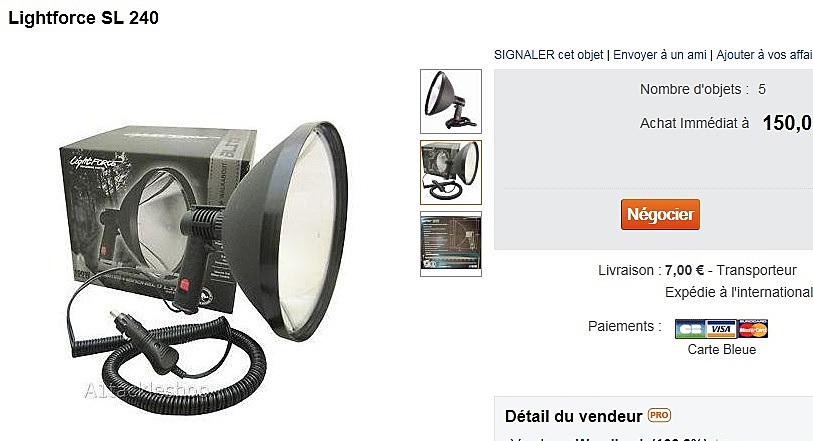Click the MasterCard payment icon
This screenshot has width=813, height=441.
tap(753, 329)
